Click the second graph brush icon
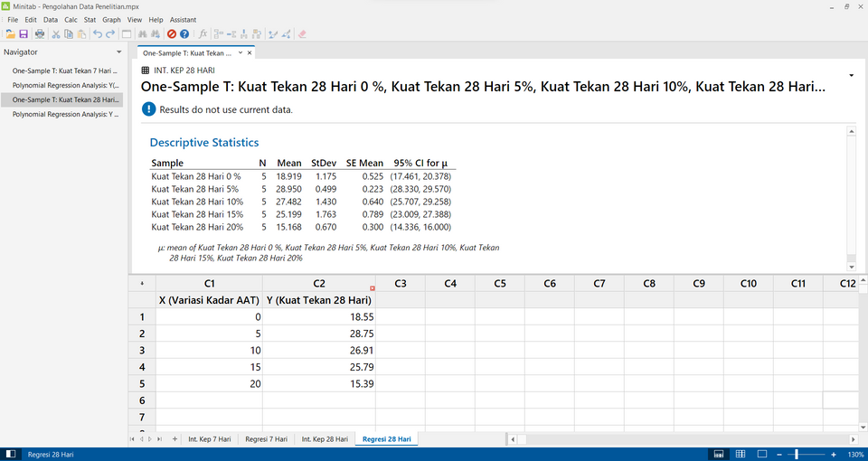The height and width of the screenshot is (461, 868). click(287, 33)
